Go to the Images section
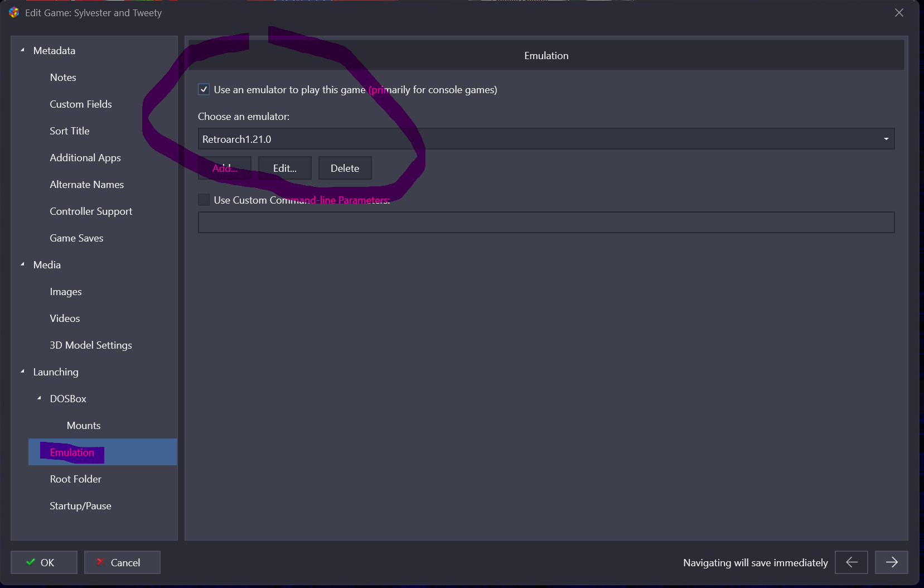 click(x=66, y=292)
